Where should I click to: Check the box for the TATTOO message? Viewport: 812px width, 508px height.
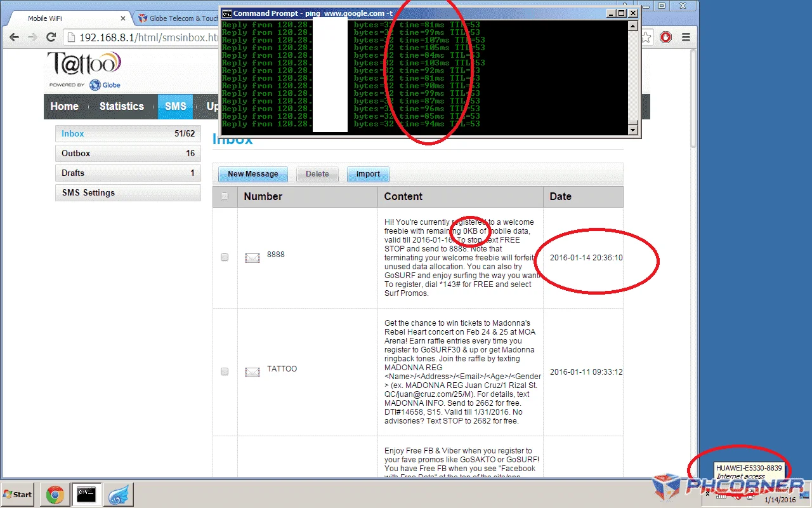click(x=225, y=371)
